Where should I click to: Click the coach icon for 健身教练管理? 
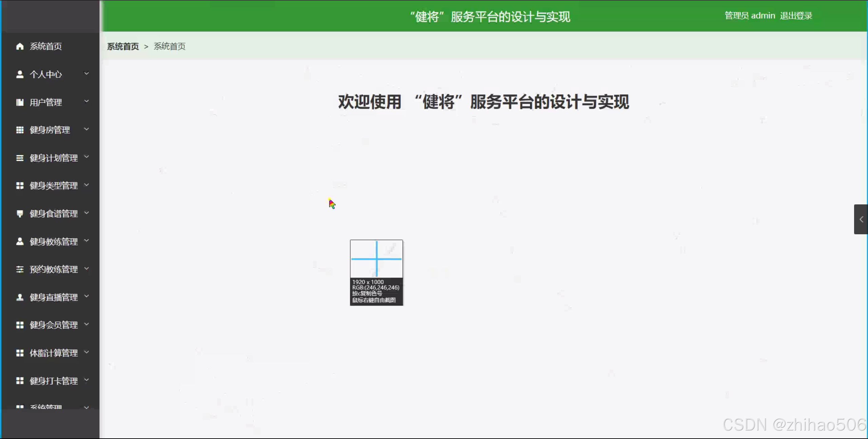20,241
